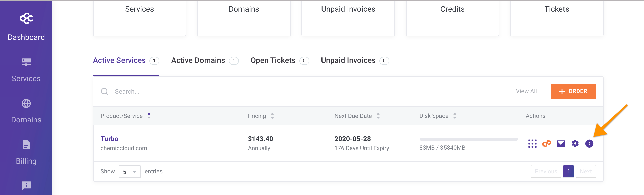Open Domains globe icon in sidebar
The height and width of the screenshot is (195, 644).
[x=26, y=103]
